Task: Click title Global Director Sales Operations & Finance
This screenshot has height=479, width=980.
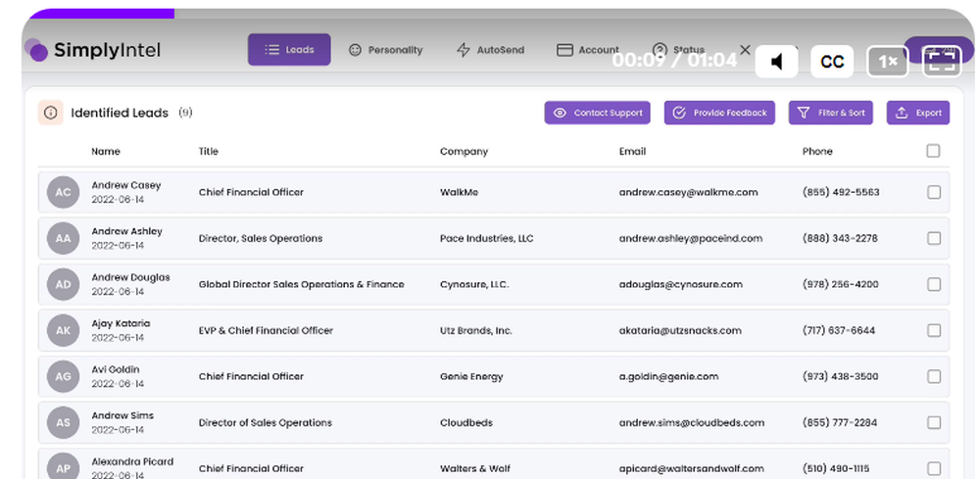Action: [301, 285]
